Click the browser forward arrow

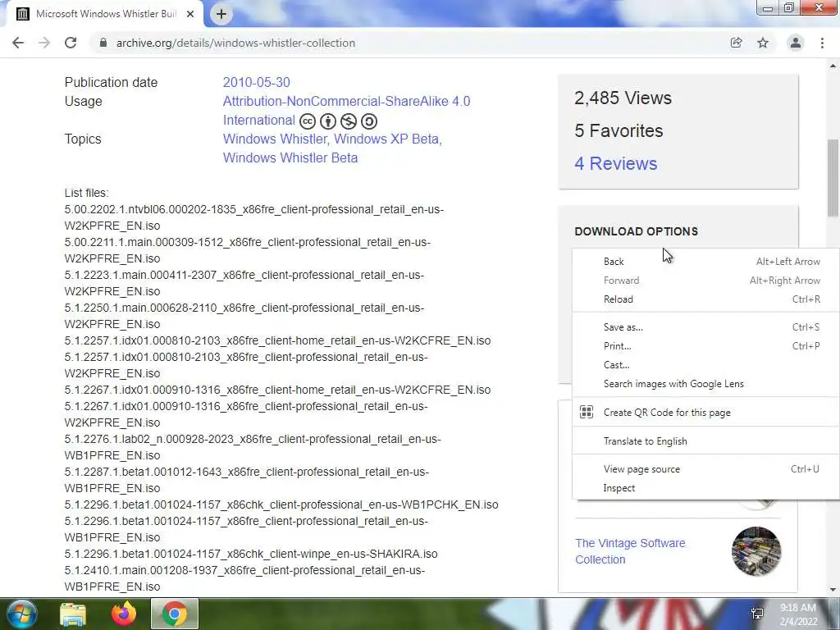coord(44,43)
